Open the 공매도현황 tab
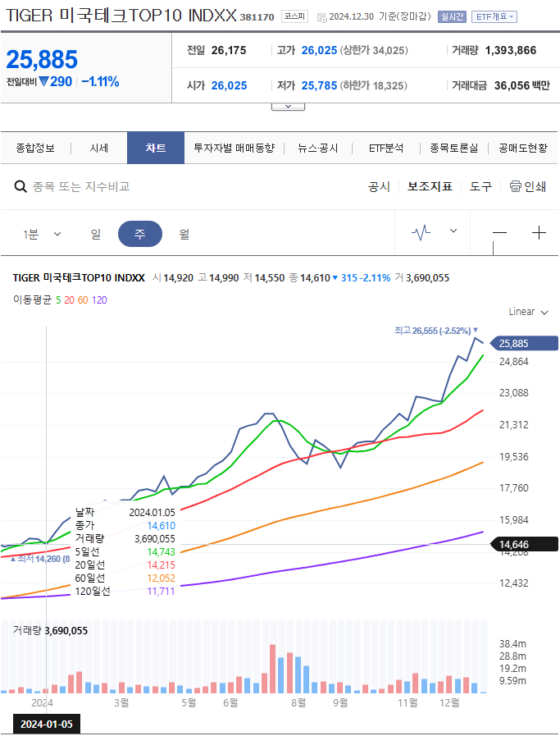The image size is (560, 736). pyautogui.click(x=523, y=149)
